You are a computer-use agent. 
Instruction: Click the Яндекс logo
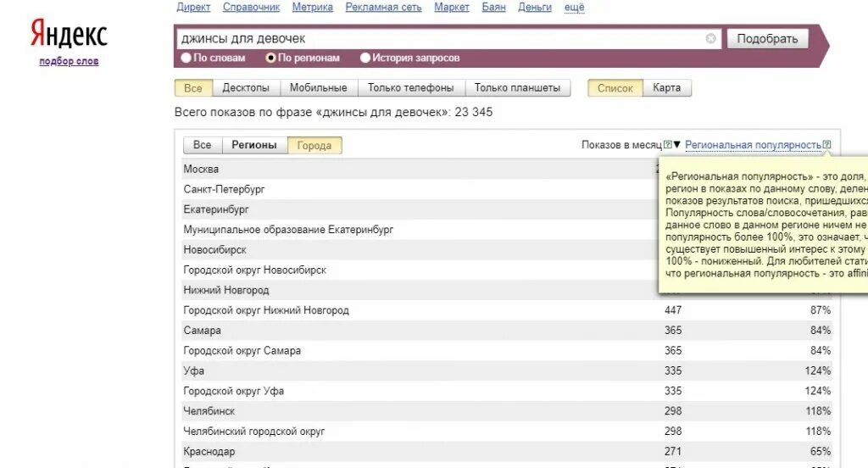point(69,33)
